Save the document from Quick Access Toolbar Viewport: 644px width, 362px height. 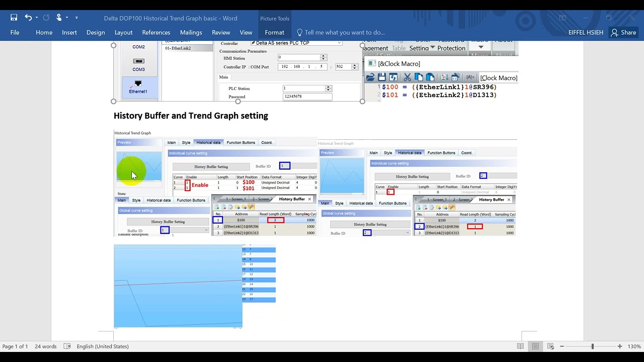pos(14,18)
